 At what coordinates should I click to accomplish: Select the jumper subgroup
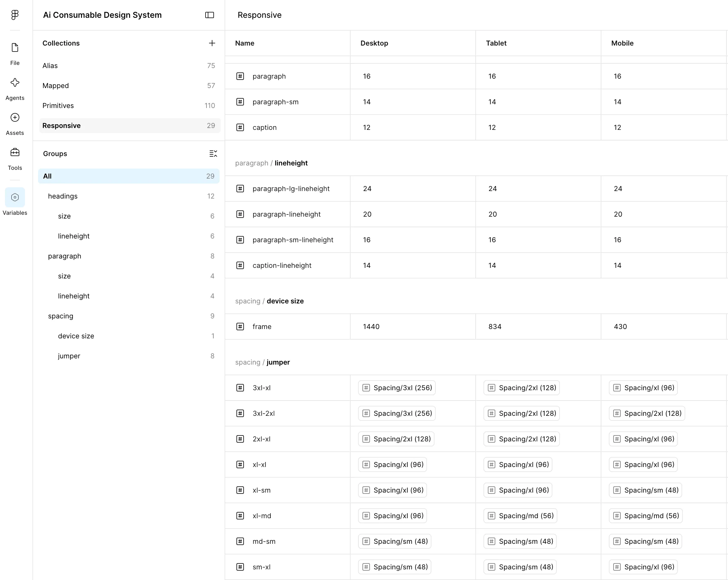tap(129, 356)
